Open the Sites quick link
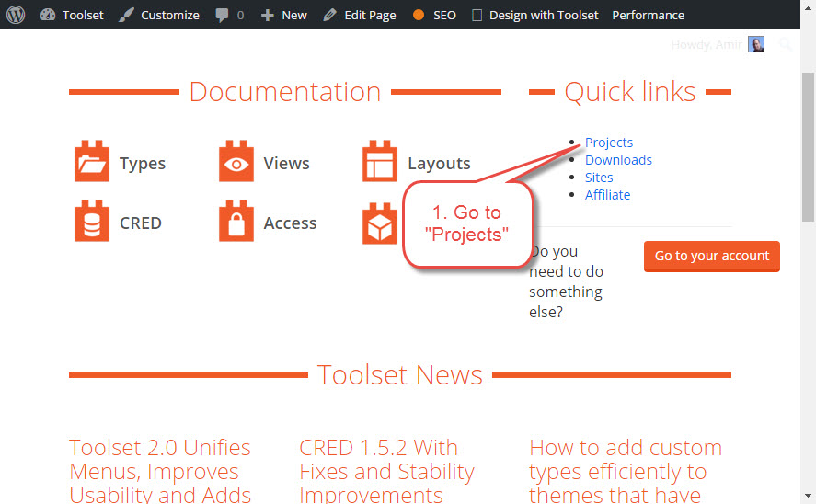Viewport: 816px width, 504px height. tap(599, 178)
